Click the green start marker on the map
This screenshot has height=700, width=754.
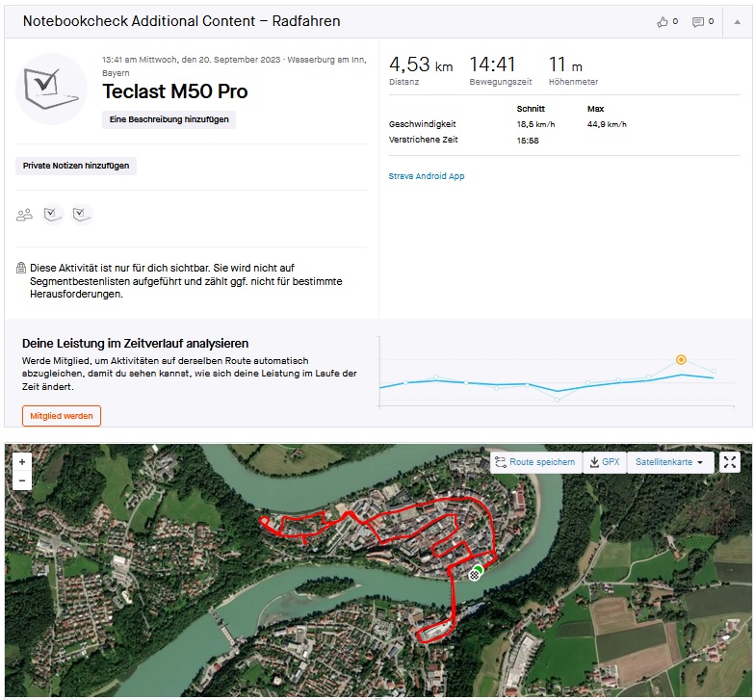click(x=479, y=570)
